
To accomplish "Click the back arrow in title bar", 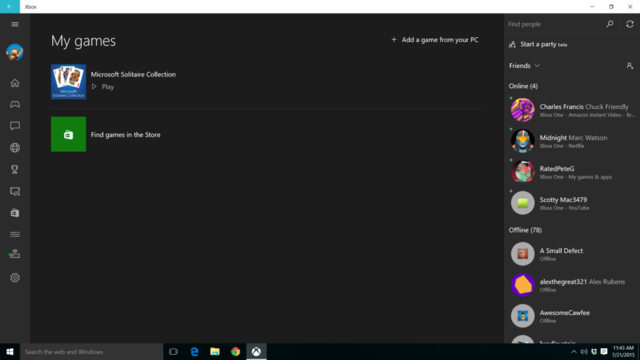I will coord(10,7).
